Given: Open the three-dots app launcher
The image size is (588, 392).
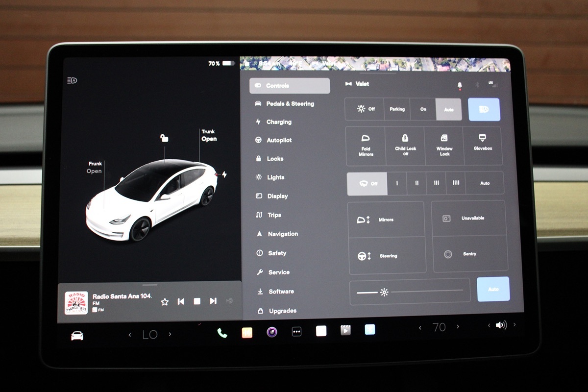Looking at the screenshot, I should click(296, 332).
